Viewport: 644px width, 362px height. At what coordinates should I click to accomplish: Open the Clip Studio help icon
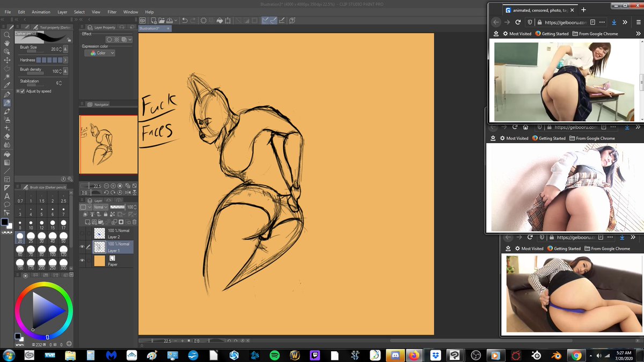coord(292,20)
